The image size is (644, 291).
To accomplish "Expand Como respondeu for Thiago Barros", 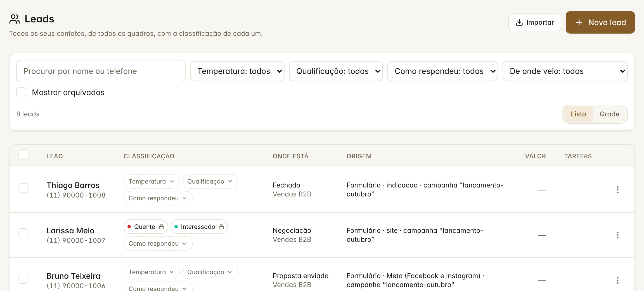I will tap(158, 198).
